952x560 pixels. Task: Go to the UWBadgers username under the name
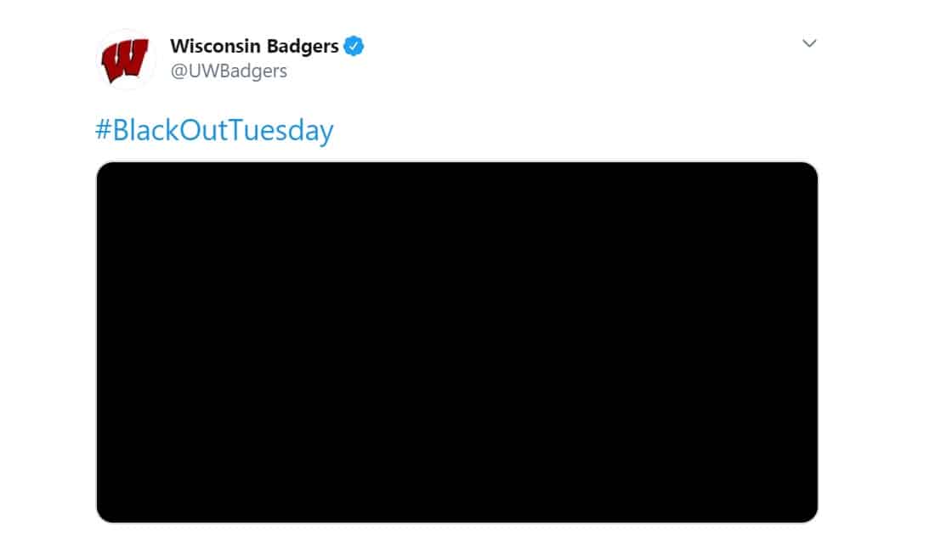click(229, 71)
